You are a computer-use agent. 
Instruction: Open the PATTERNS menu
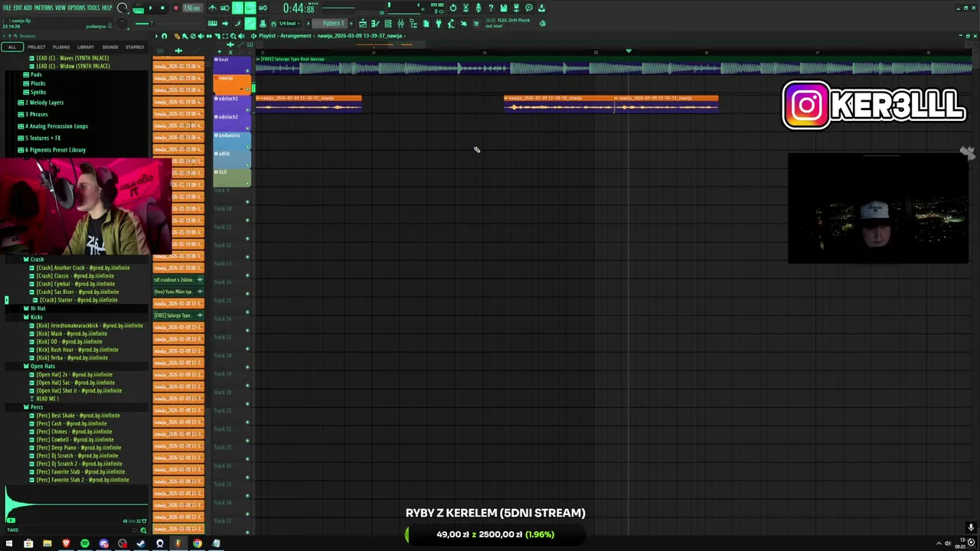point(44,8)
